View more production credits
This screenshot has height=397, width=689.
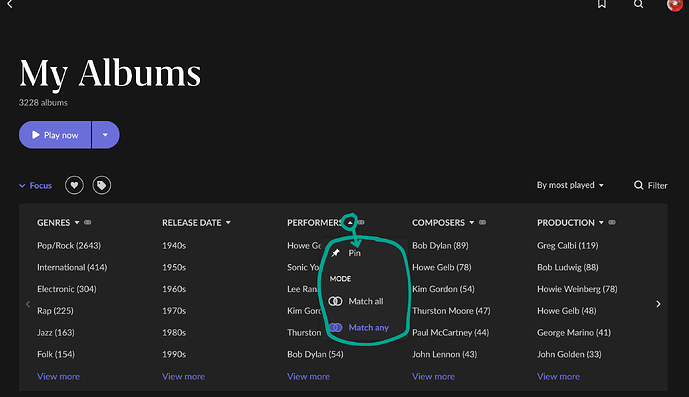pyautogui.click(x=558, y=376)
